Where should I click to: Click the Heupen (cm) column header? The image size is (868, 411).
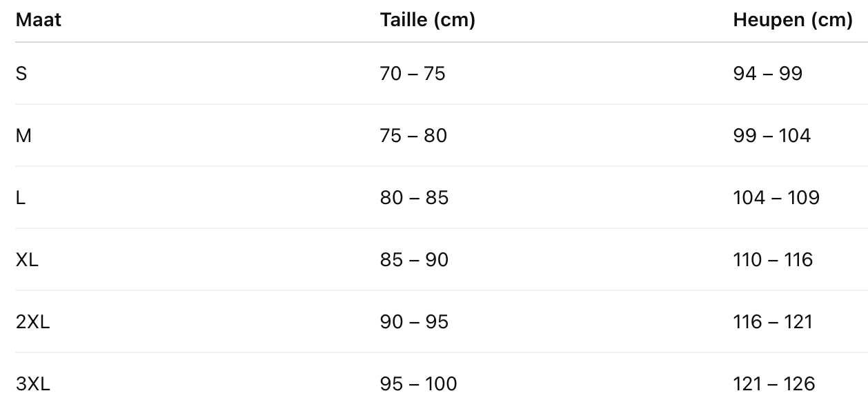793,20
